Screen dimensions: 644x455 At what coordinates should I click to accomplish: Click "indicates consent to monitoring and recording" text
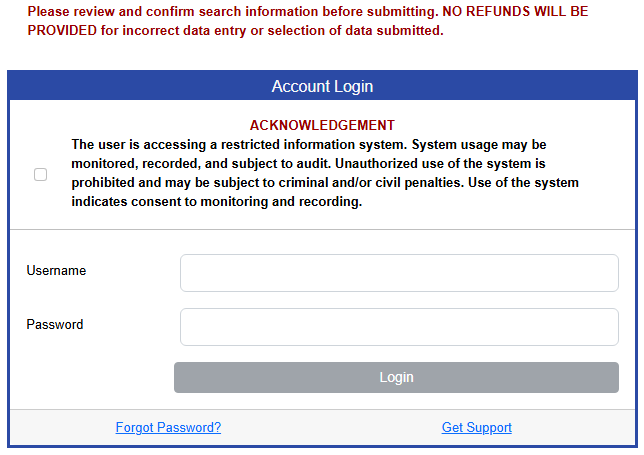coord(216,202)
